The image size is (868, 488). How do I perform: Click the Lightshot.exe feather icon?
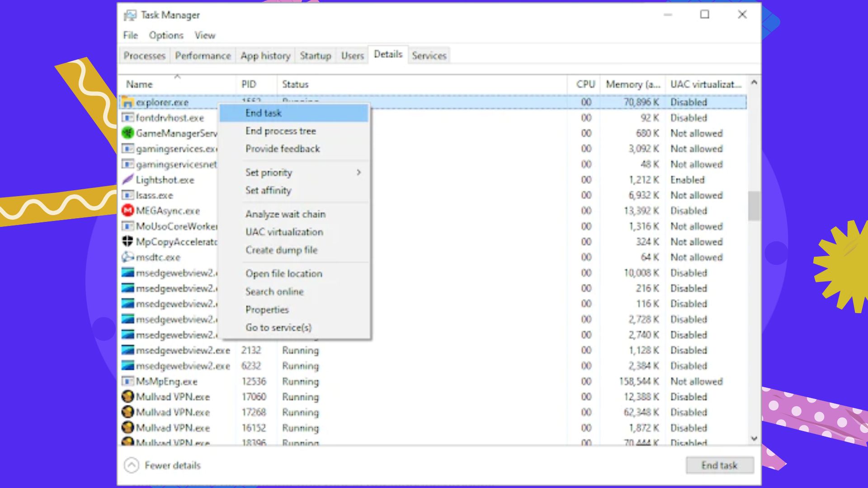coord(128,180)
